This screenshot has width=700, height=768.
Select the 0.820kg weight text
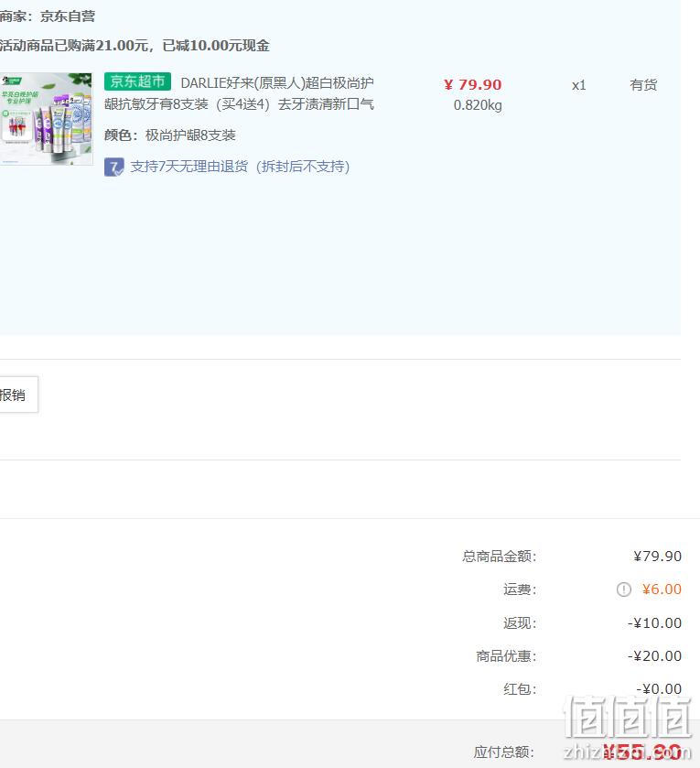[478, 105]
